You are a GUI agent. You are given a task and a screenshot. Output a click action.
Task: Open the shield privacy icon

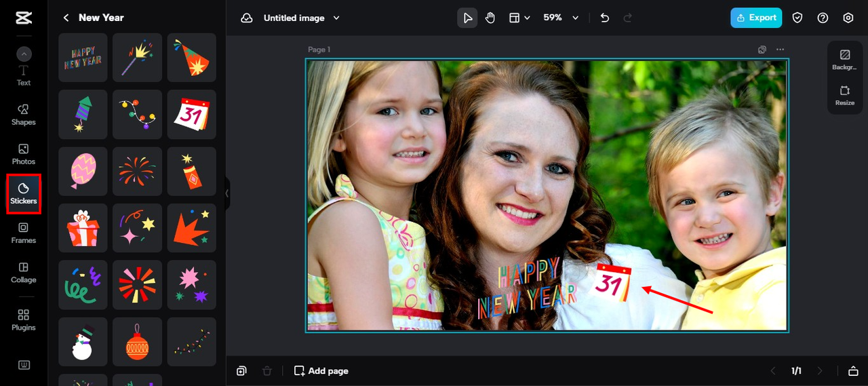pos(797,18)
